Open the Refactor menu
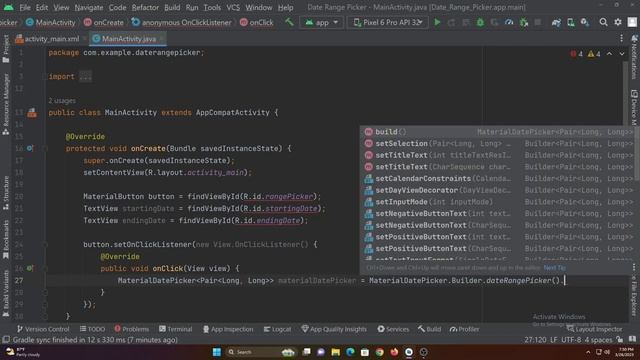 145,7
